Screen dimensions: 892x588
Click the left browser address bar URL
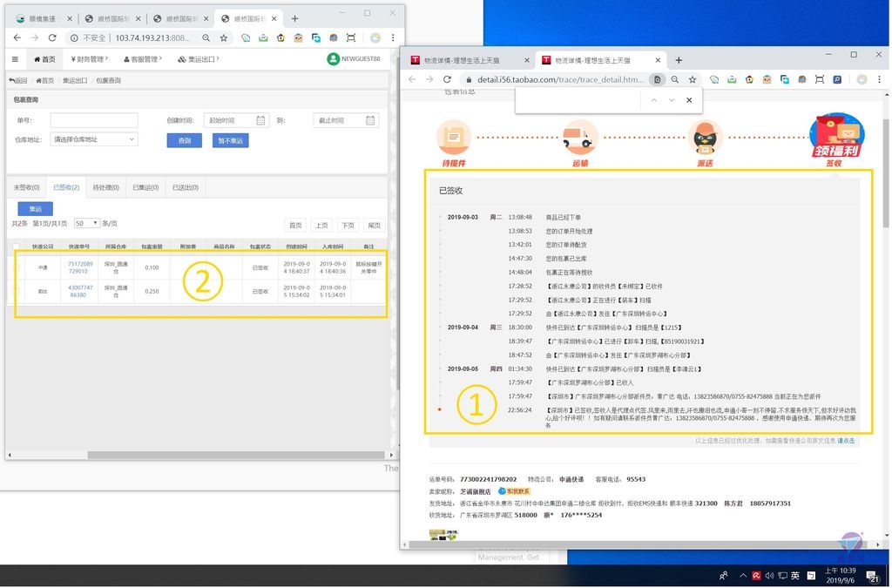(153, 37)
